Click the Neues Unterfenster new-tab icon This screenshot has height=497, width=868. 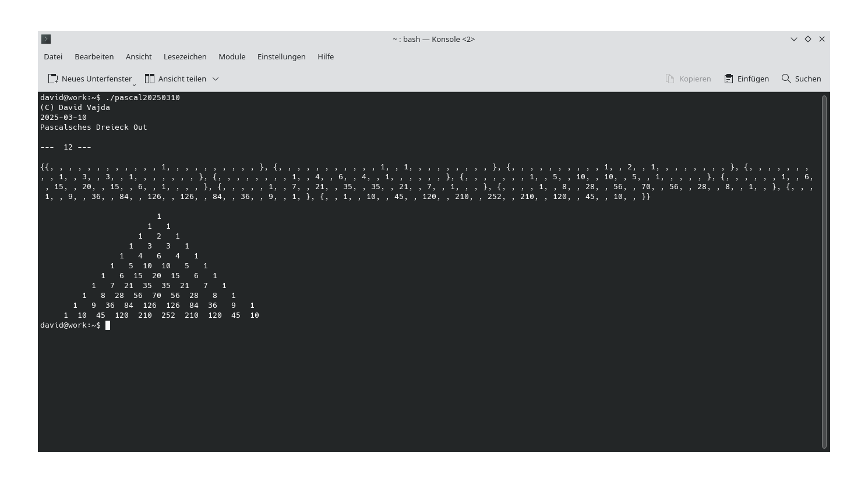pos(53,78)
